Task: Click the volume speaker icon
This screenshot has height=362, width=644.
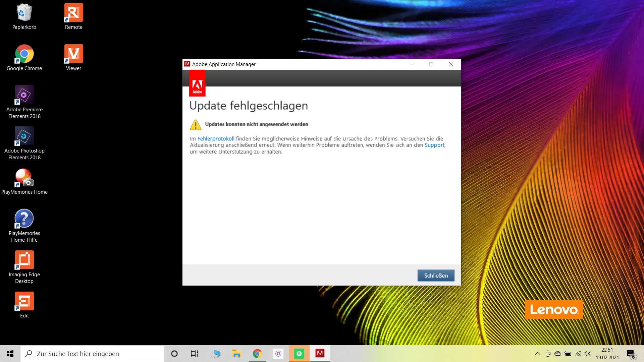Action: (x=588, y=354)
